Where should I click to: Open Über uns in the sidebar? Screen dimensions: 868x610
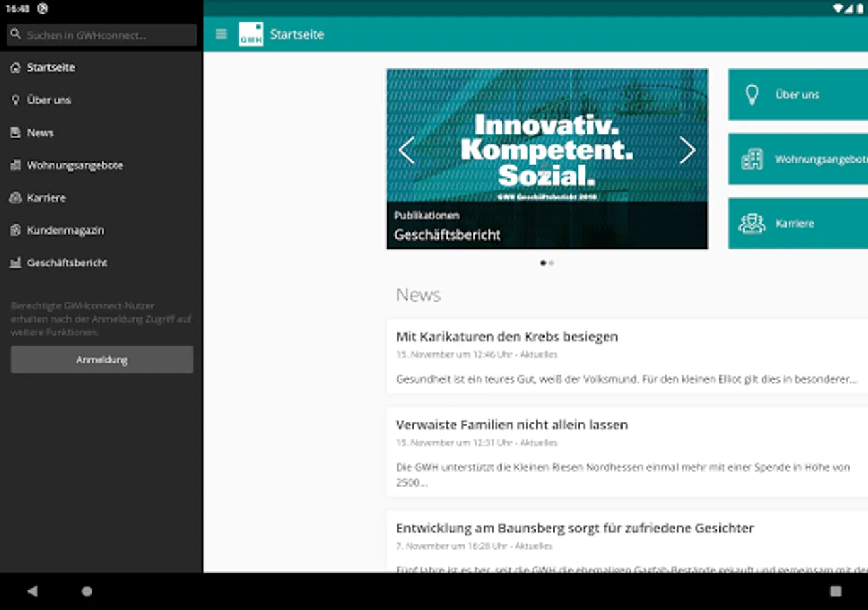[x=102, y=100]
